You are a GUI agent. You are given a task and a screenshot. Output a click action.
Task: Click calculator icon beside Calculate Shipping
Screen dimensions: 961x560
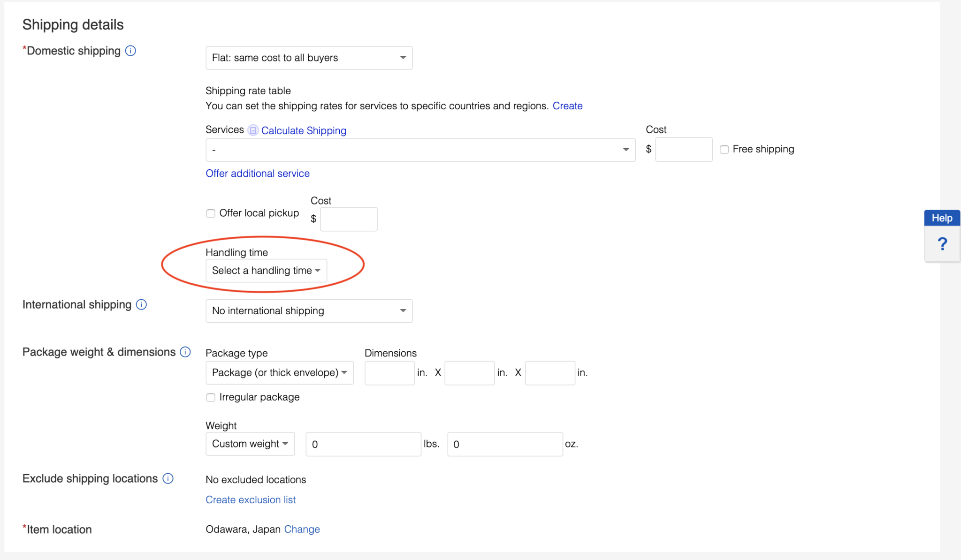(253, 130)
